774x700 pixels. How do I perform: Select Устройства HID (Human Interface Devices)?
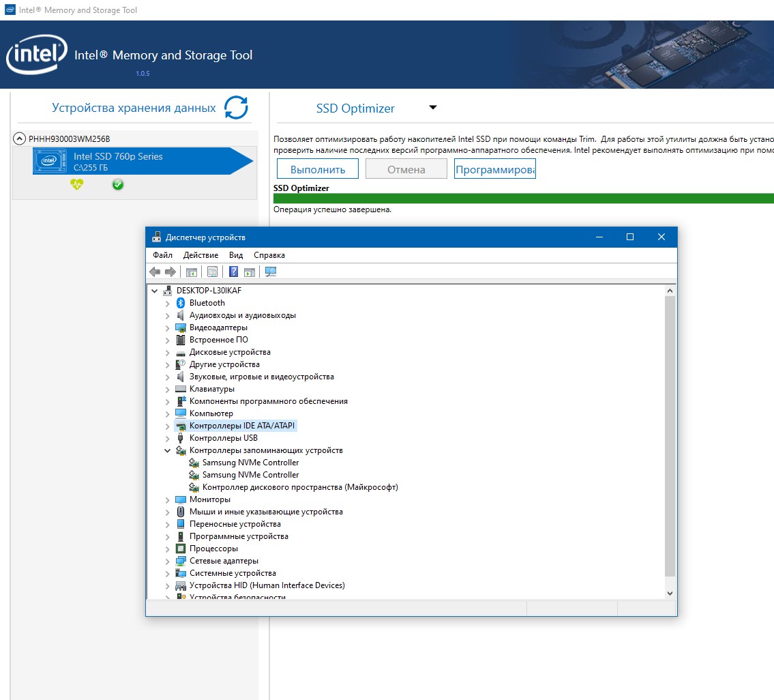coord(267,585)
